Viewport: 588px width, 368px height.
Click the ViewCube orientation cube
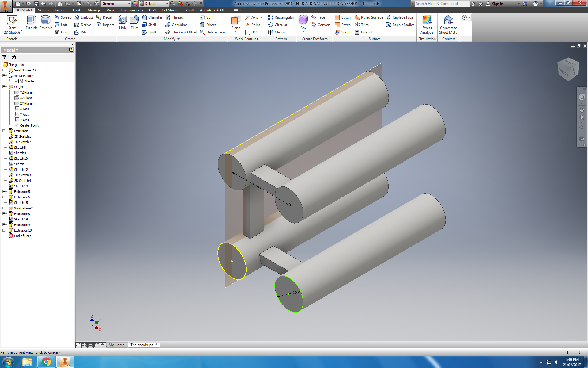[568, 69]
